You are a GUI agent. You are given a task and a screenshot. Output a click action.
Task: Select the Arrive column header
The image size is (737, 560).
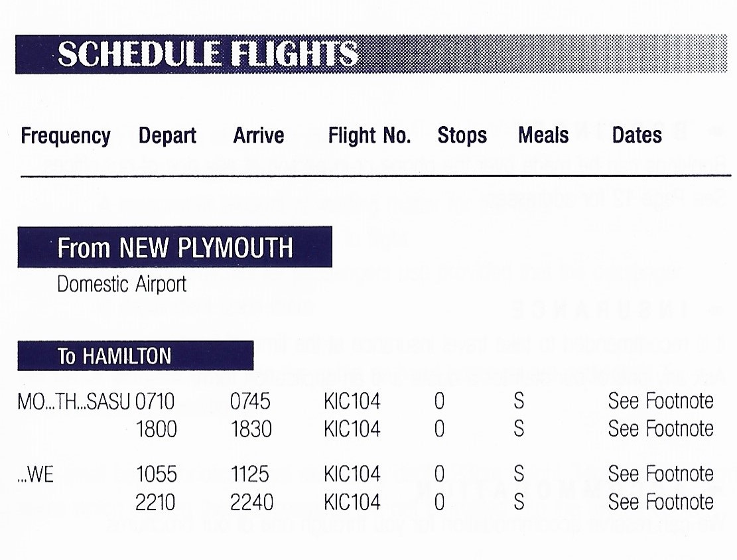[x=259, y=135]
